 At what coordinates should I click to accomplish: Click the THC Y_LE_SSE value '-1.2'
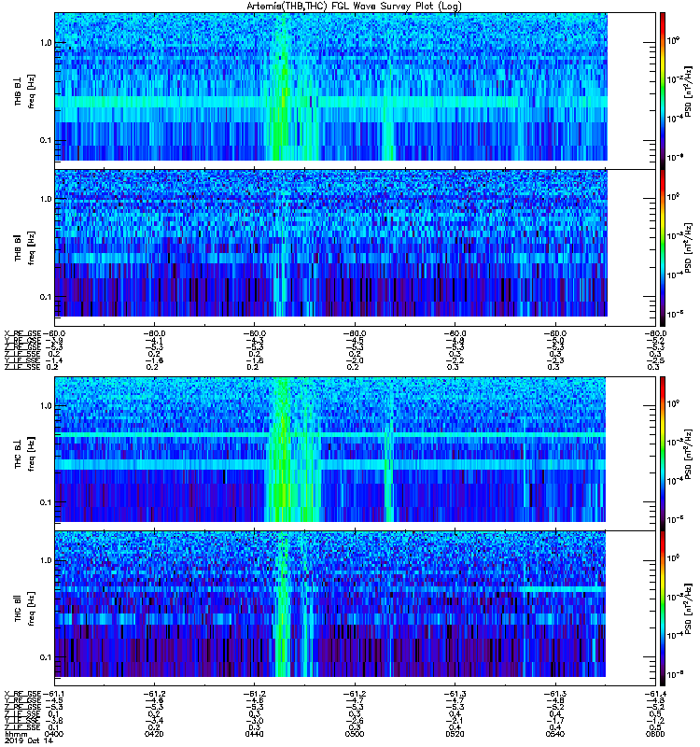(x=655, y=721)
